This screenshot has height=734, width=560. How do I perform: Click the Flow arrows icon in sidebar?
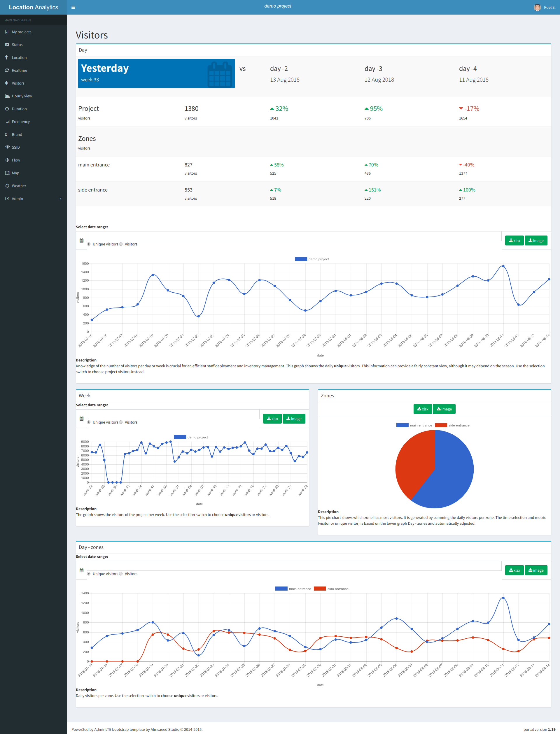point(7,160)
